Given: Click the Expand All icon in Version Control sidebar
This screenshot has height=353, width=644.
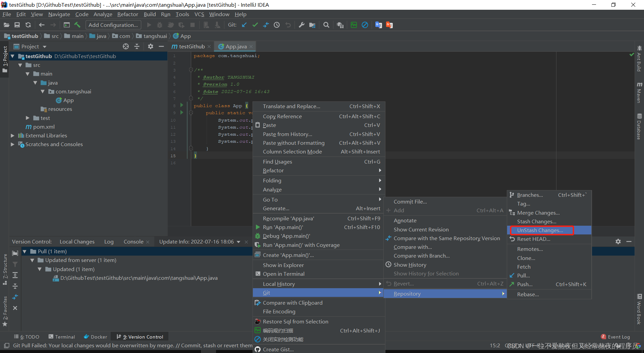Looking at the screenshot, I should [15, 275].
